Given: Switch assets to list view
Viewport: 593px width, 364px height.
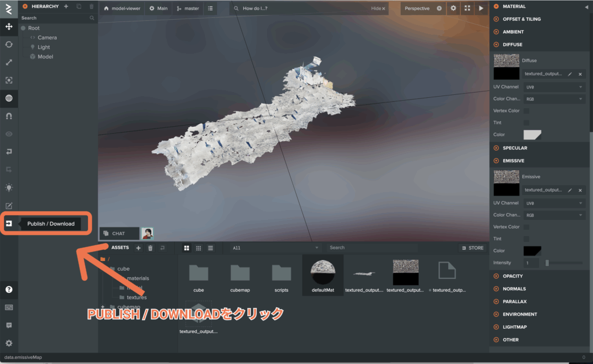Looking at the screenshot, I should click(x=211, y=248).
